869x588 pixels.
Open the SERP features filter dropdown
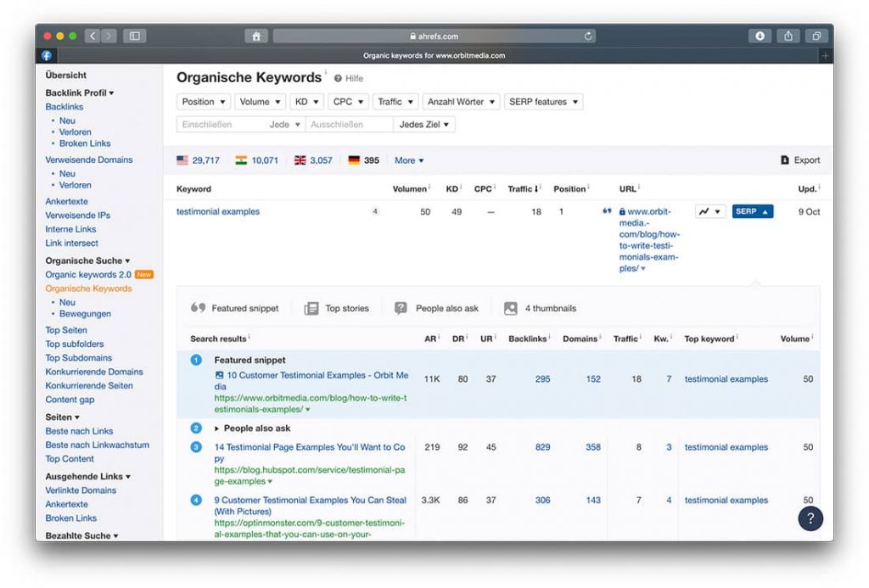point(544,102)
